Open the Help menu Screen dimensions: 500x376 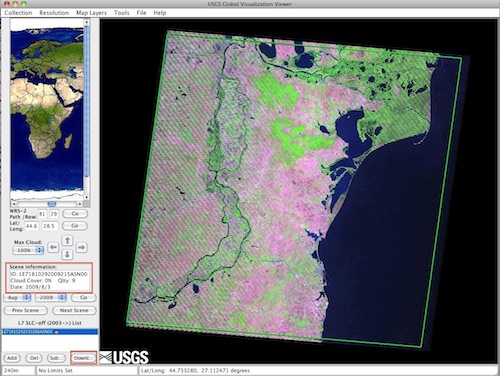pos(160,13)
